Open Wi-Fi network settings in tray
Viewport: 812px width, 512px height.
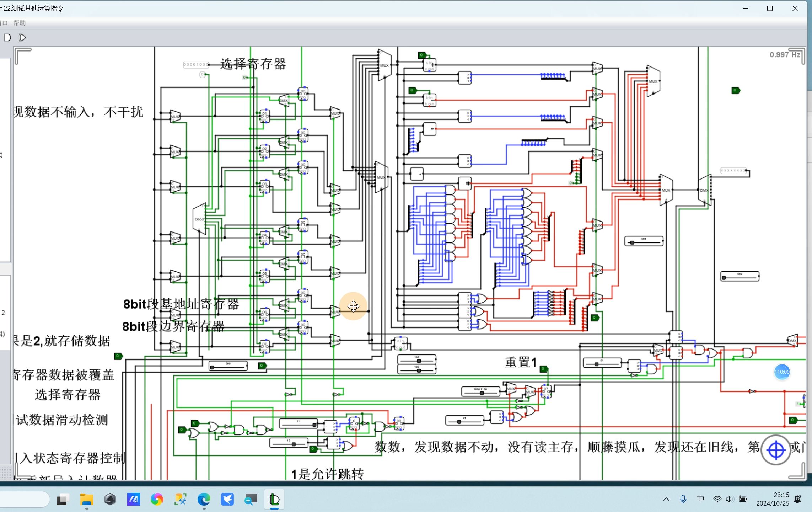pyautogui.click(x=717, y=499)
